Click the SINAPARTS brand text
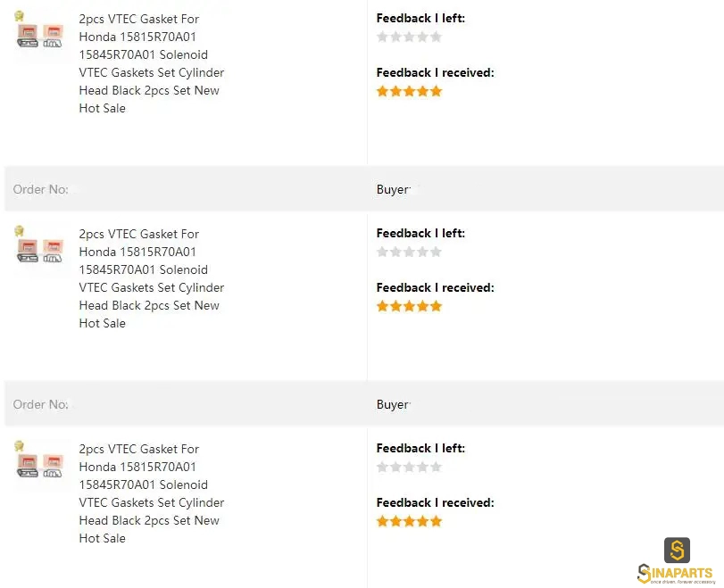 677,574
